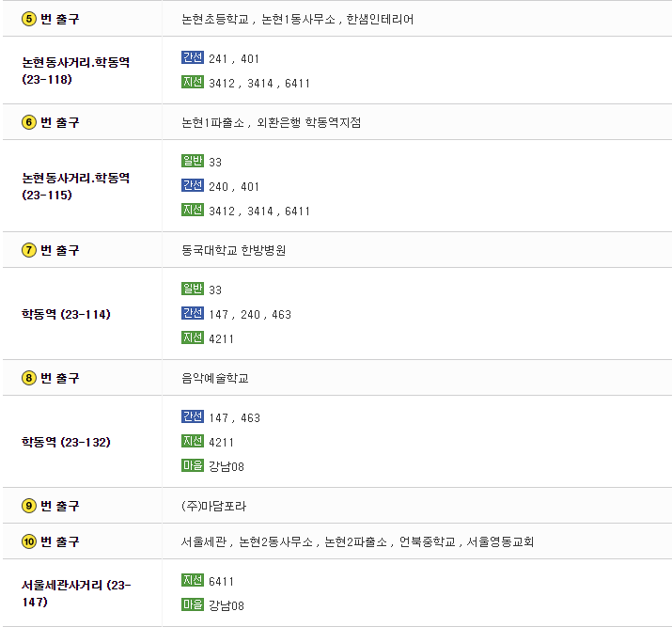Screen dimensions: 672x627
Task: Click the yellow exit 8 number icon
Action: pyautogui.click(x=29, y=378)
